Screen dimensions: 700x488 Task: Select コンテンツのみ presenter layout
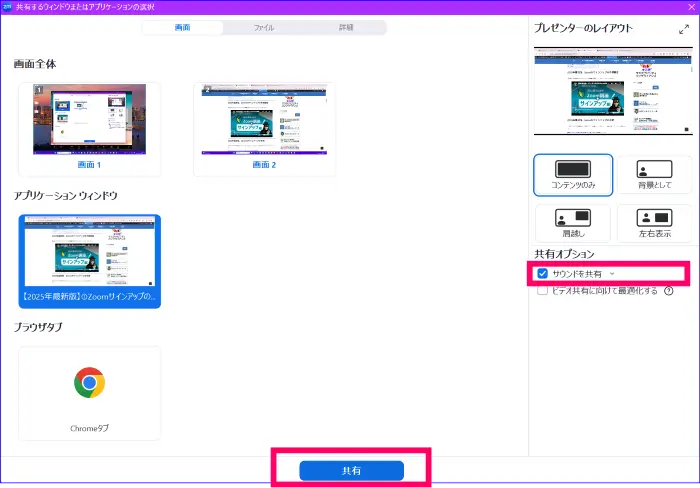pos(573,175)
